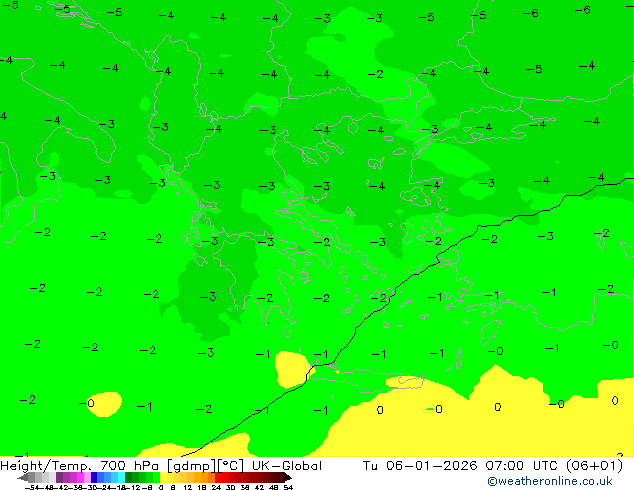634x490 pixels.
Task: Click the "-54" value on the legend scale
Action: 32,487
